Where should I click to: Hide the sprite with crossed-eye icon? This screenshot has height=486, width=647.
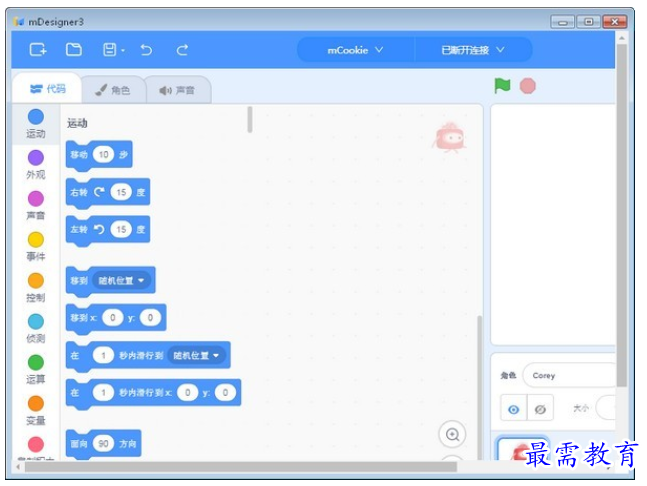540,409
